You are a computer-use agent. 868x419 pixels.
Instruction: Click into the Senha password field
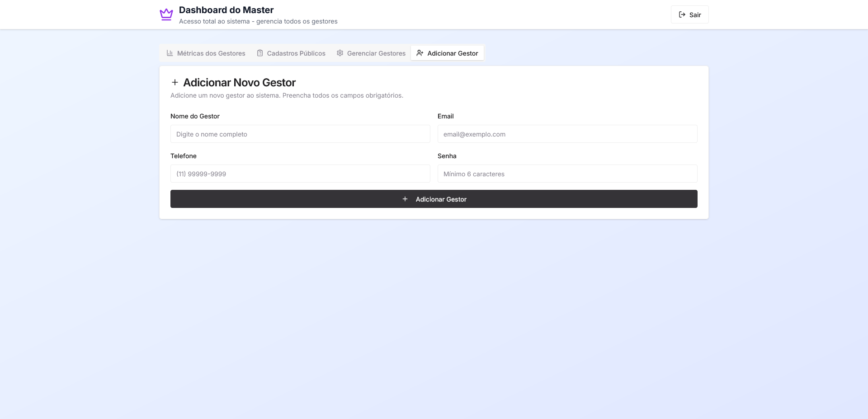coord(567,174)
